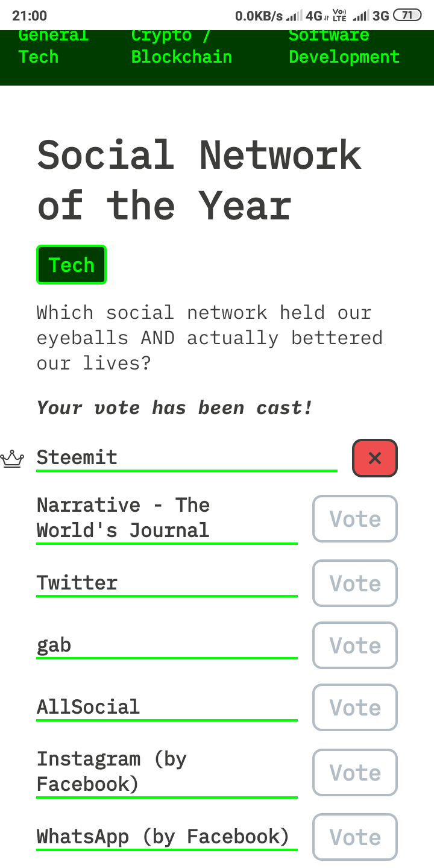Tap the 3G signal bars icon
The width and height of the screenshot is (434, 868).
point(360,16)
